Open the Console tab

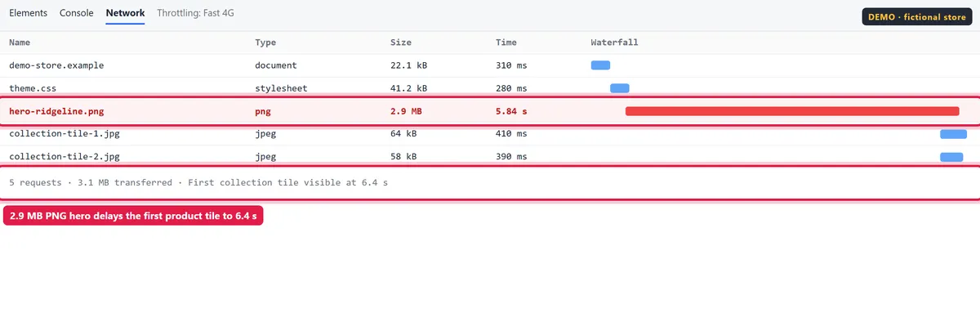[76, 13]
